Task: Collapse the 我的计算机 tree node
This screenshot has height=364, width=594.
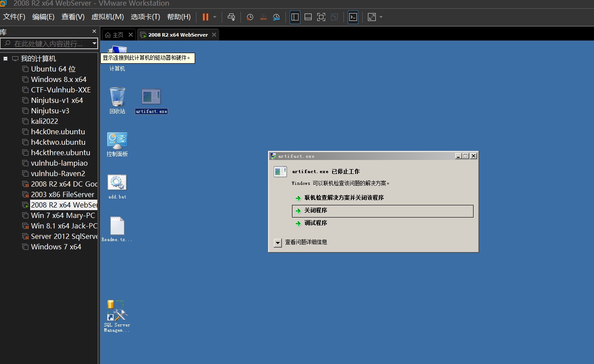Action: [x=6, y=58]
